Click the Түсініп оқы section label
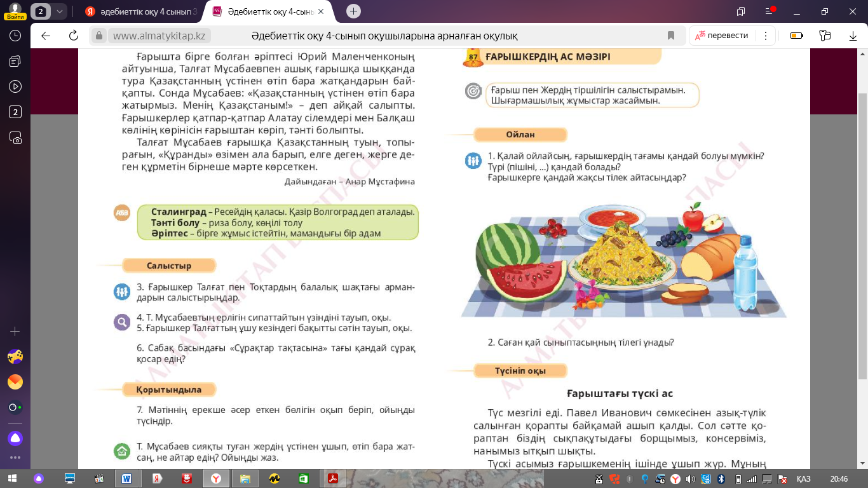868x488 pixels. click(x=520, y=370)
